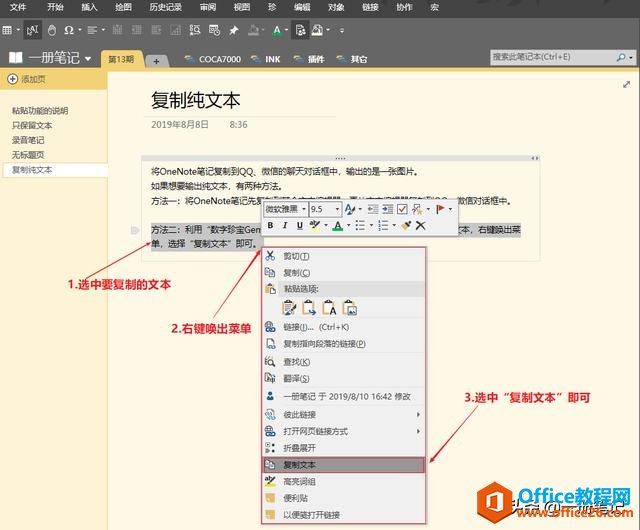Click the green-underlined A icon in the top toolbar
This screenshot has height=530, width=640.
point(277,30)
